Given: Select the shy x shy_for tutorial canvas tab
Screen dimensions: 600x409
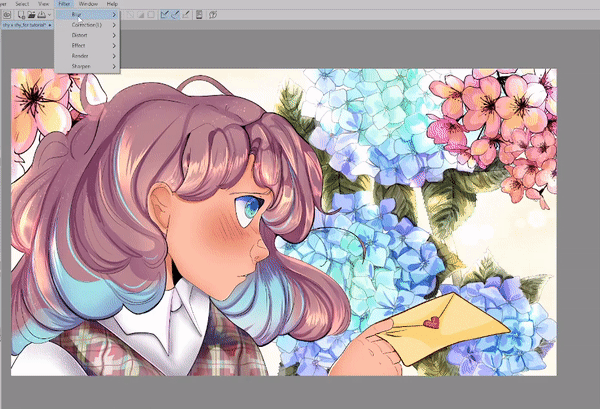Looking at the screenshot, I should tap(27, 25).
